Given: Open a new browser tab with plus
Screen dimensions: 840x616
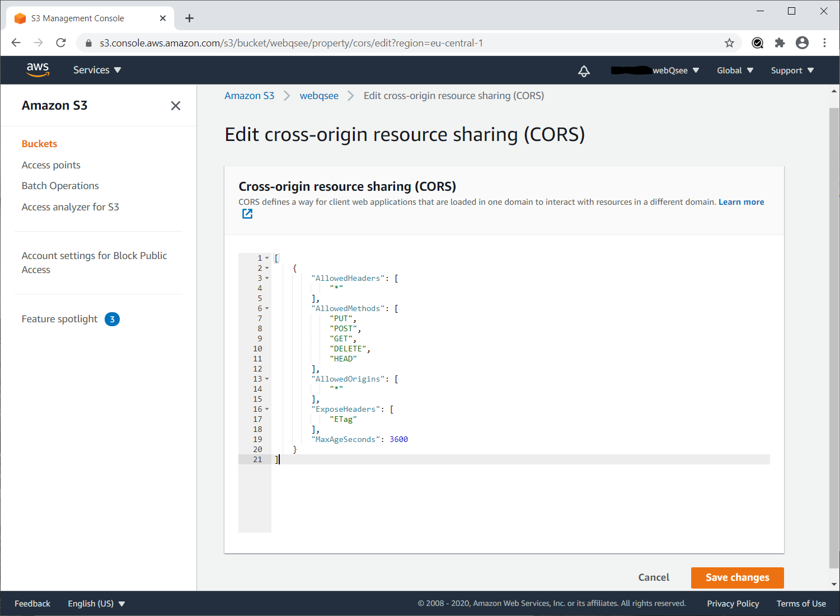Looking at the screenshot, I should (190, 18).
